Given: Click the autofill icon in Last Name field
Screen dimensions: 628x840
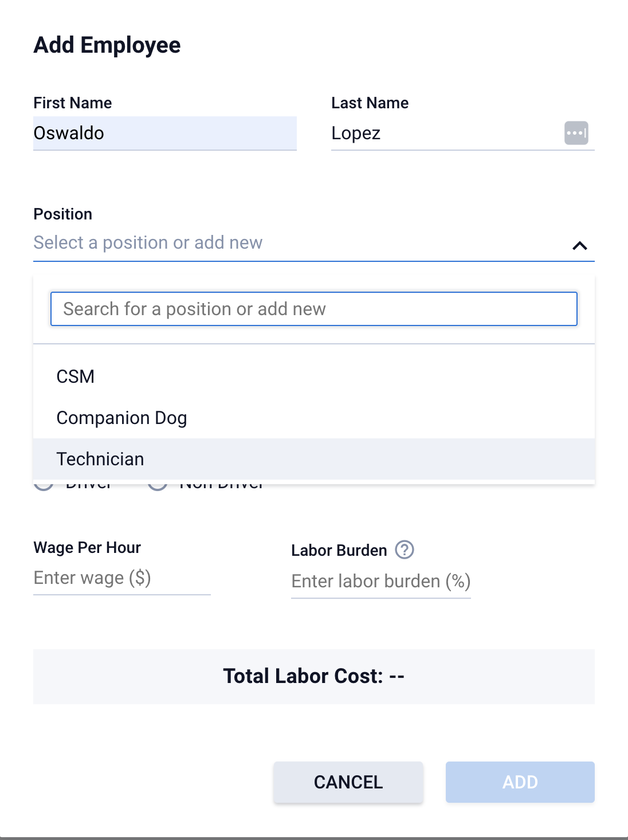Looking at the screenshot, I should tap(576, 133).
